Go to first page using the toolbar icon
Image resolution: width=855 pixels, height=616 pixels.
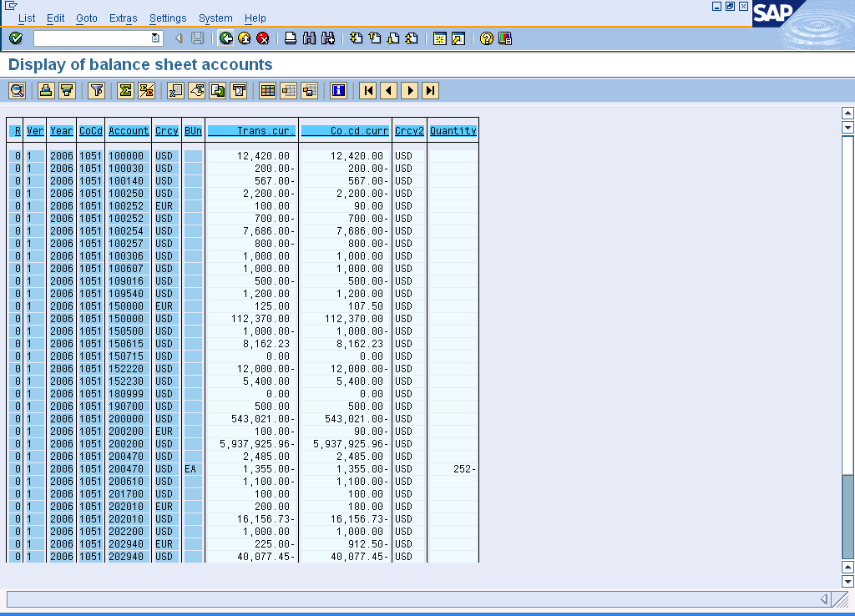point(356,38)
